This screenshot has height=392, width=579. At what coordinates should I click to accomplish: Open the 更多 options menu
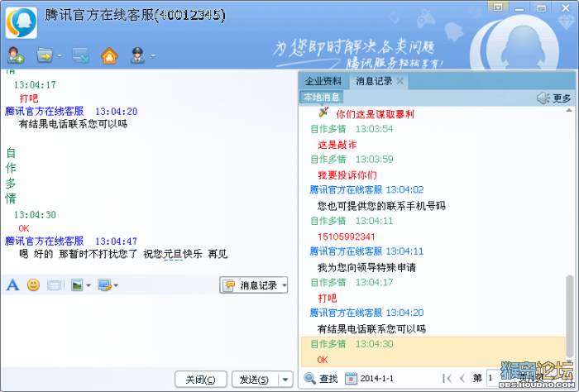point(562,98)
